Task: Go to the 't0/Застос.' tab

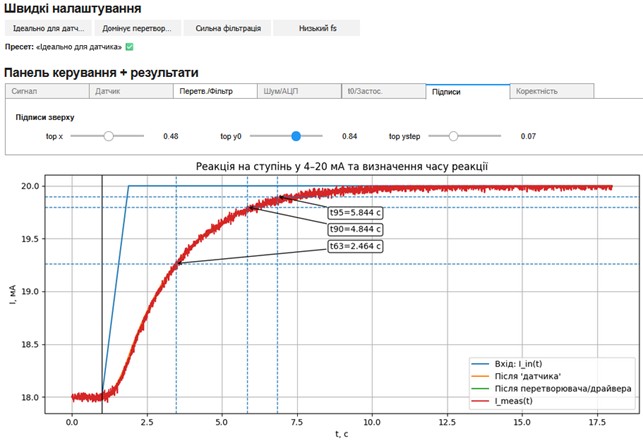Action: (x=382, y=91)
